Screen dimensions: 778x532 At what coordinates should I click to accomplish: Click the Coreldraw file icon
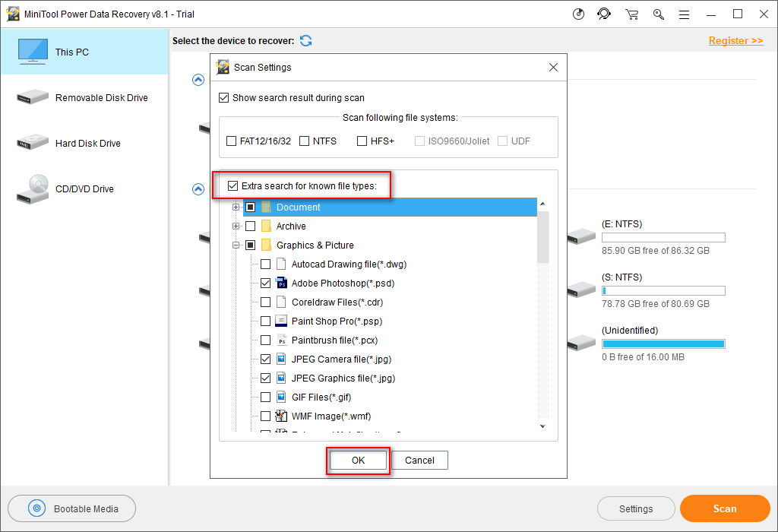coord(281,302)
